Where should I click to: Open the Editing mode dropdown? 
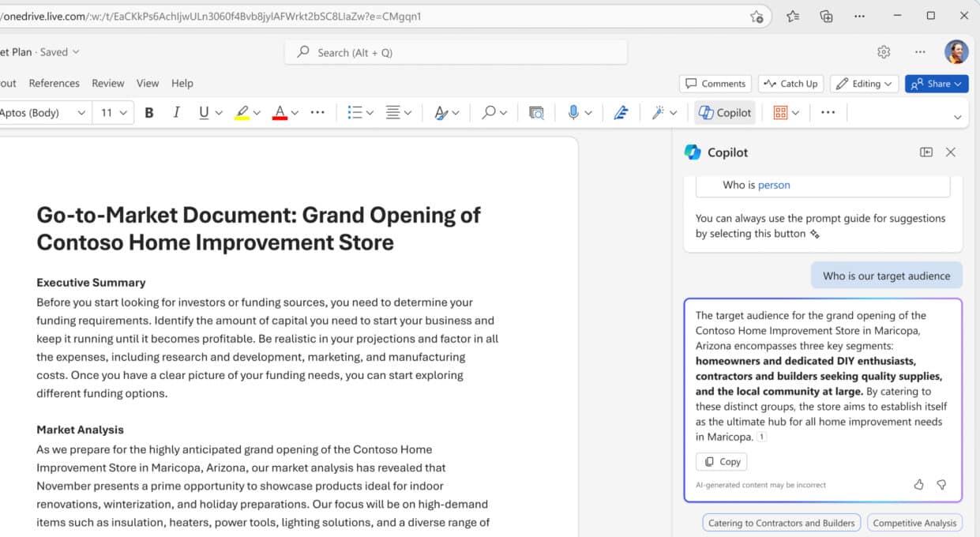tap(864, 84)
